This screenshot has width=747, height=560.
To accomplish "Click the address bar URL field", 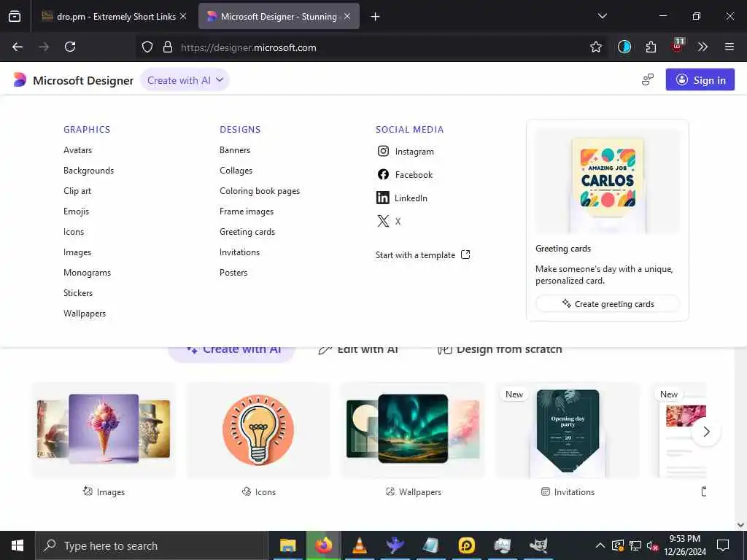I will click(371, 47).
